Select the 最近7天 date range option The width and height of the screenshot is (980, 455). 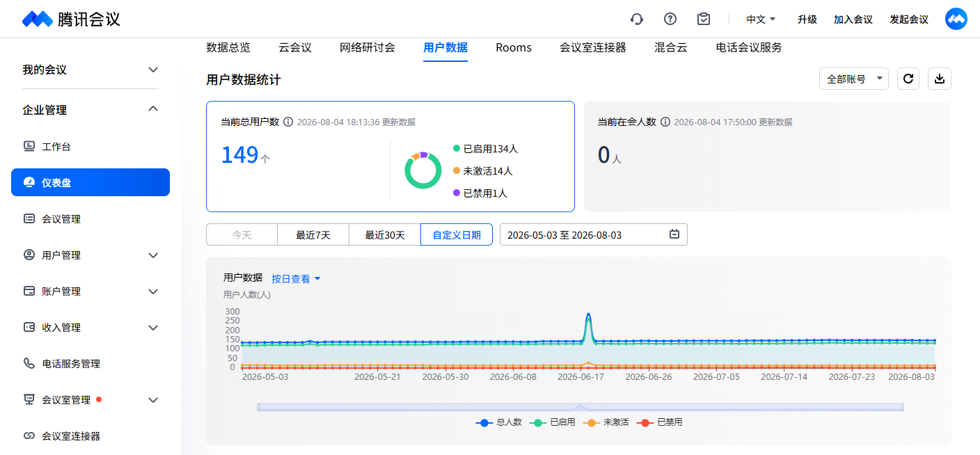(313, 234)
